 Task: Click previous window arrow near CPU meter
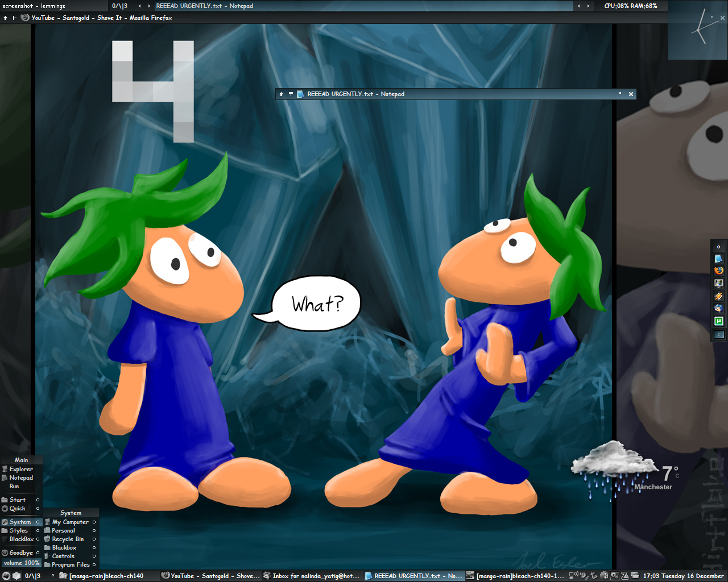(x=579, y=6)
